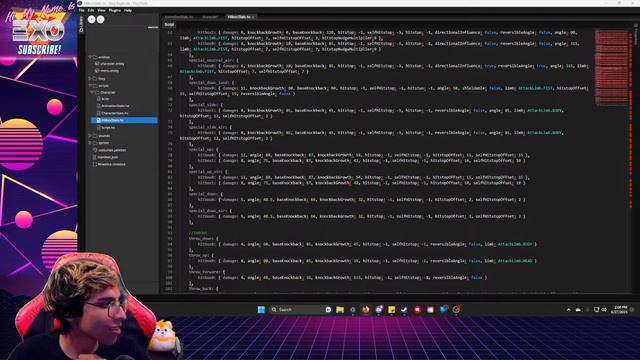This screenshot has height=360, width=640.
Task: Close the HitboxStats.hx tab
Action: (x=253, y=17)
